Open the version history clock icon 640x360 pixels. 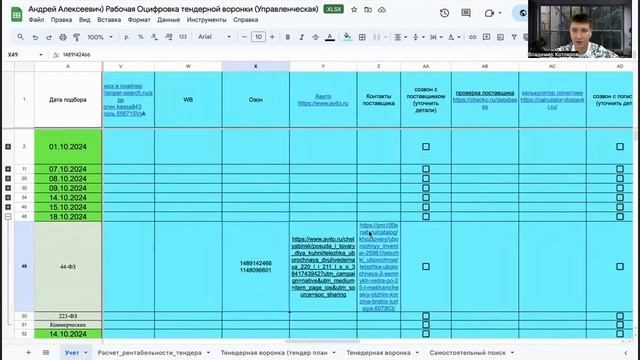(444, 13)
